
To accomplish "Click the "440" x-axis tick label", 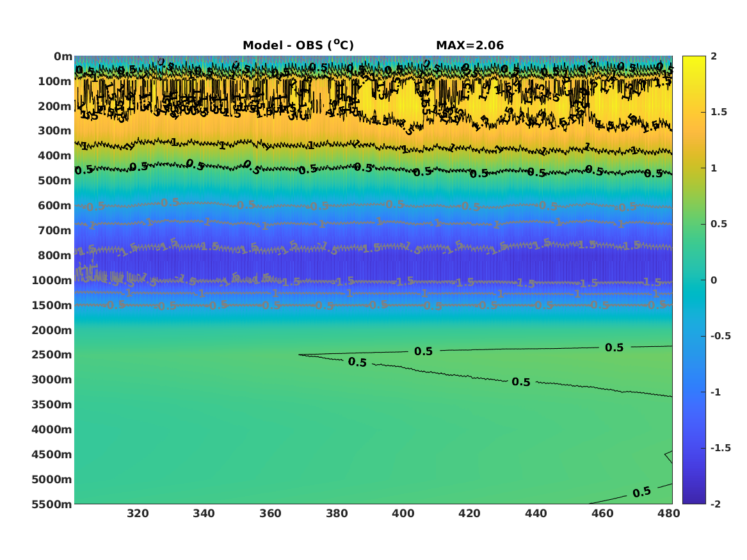I will 536,513.
